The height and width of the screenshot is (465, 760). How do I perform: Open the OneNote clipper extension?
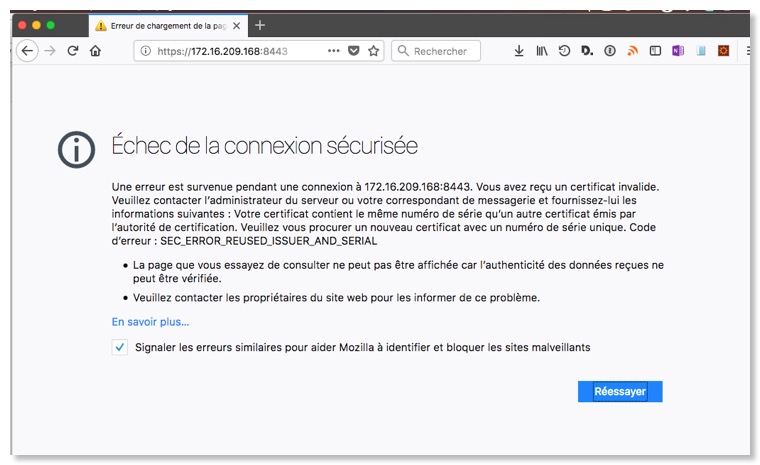[x=678, y=51]
